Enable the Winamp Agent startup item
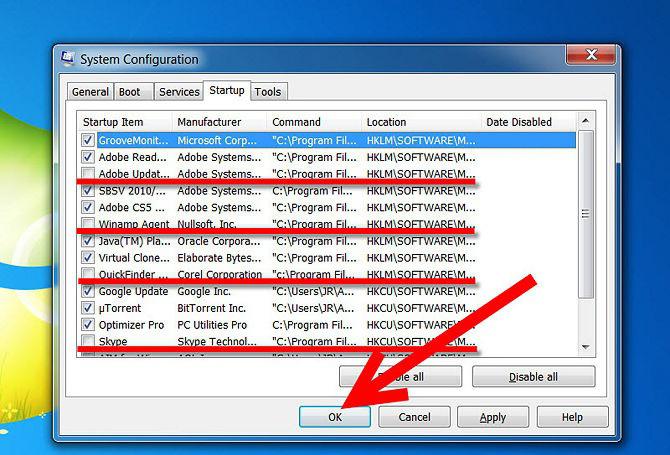Image resolution: width=670 pixels, height=455 pixels. 89,224
